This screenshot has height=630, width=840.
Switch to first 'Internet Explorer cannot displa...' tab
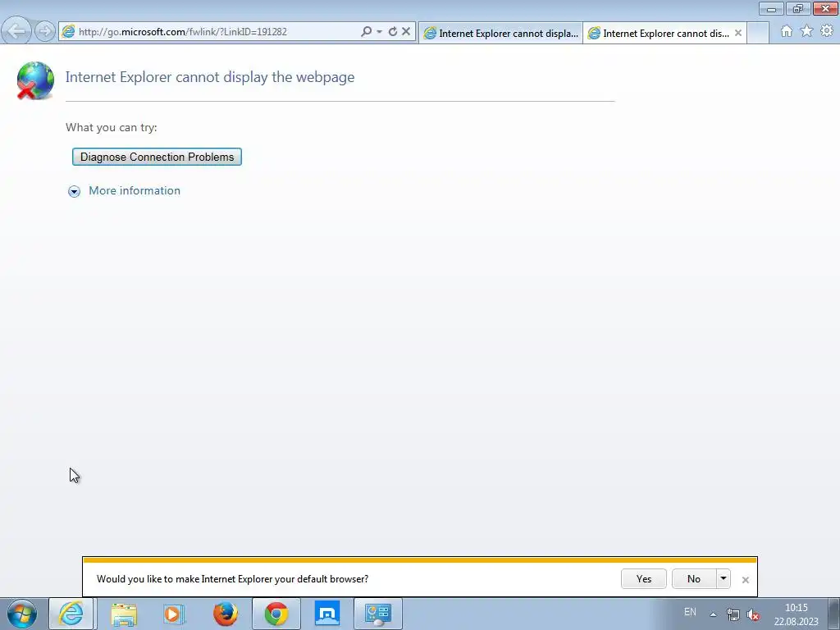coord(500,33)
